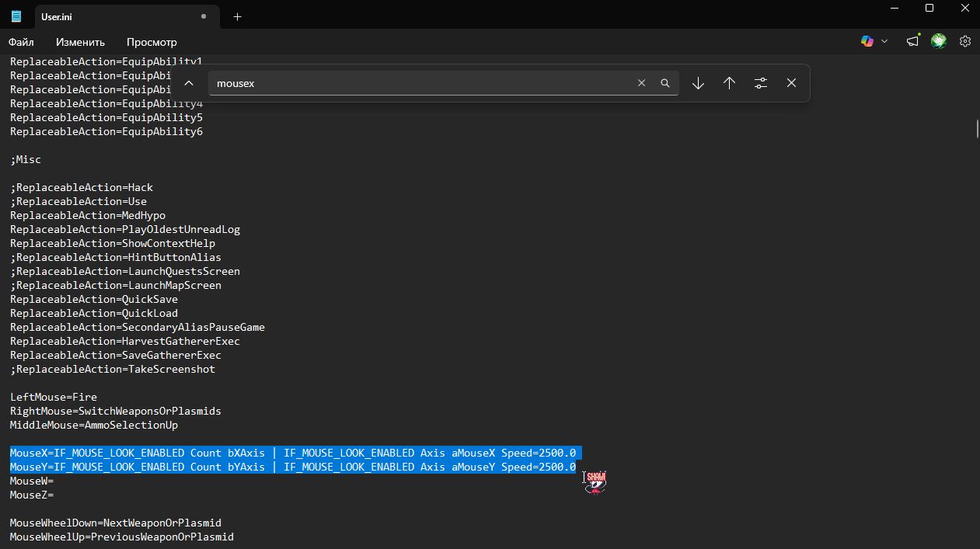Image resolution: width=980 pixels, height=549 pixels.
Task: Click the ;ReplaceableAction=LaunchQuestsScreen line
Action: pyautogui.click(x=125, y=271)
